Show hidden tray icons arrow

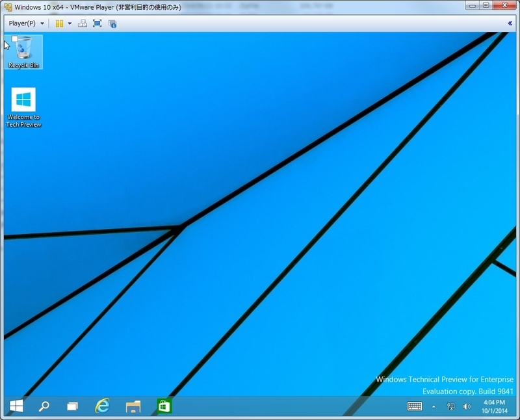coord(434,407)
